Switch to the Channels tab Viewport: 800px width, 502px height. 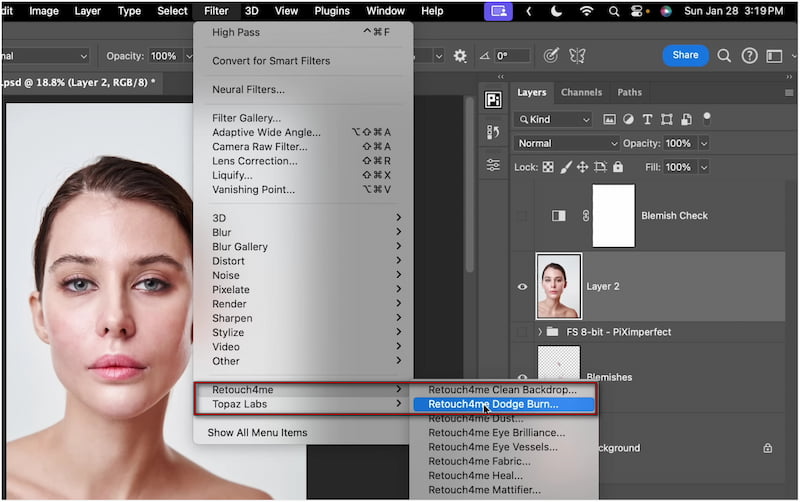tap(581, 93)
